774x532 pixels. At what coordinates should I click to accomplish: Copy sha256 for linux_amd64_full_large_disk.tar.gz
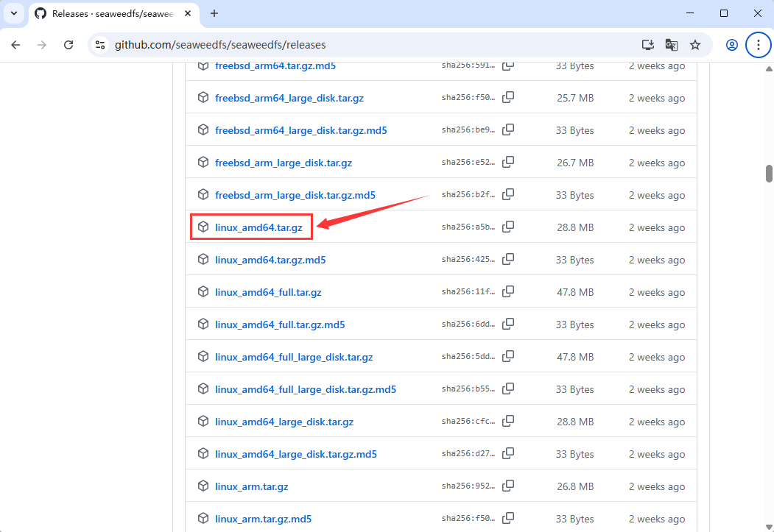pos(508,356)
